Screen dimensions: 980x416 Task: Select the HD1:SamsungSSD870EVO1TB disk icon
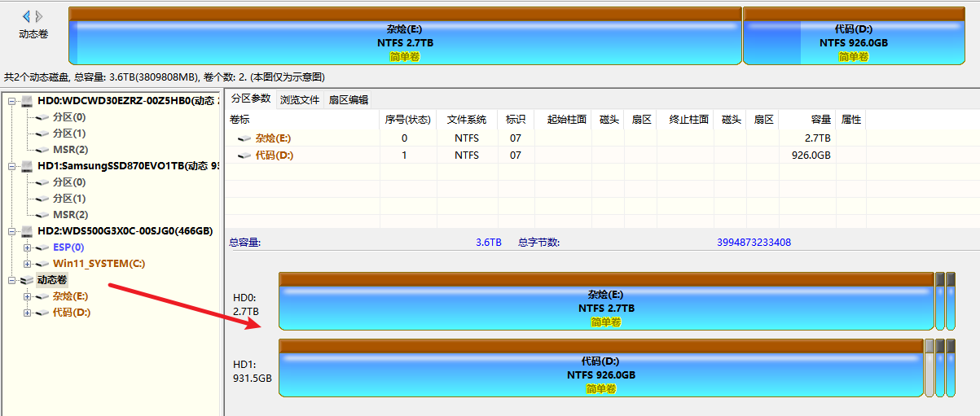click(x=27, y=166)
